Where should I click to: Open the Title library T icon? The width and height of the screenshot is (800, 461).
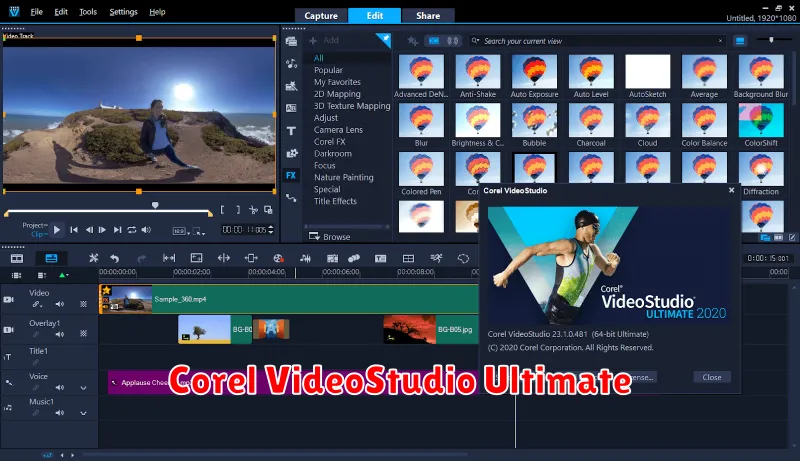291,131
